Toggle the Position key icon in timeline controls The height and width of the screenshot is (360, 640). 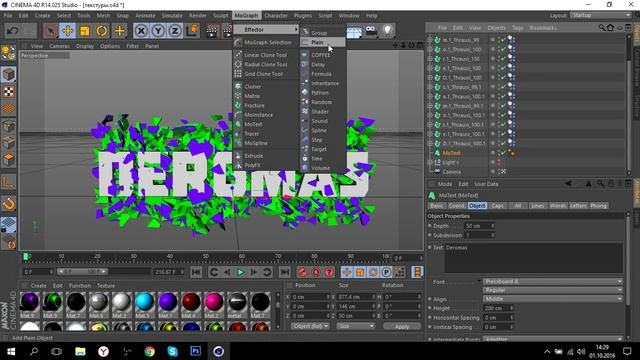tap(347, 272)
